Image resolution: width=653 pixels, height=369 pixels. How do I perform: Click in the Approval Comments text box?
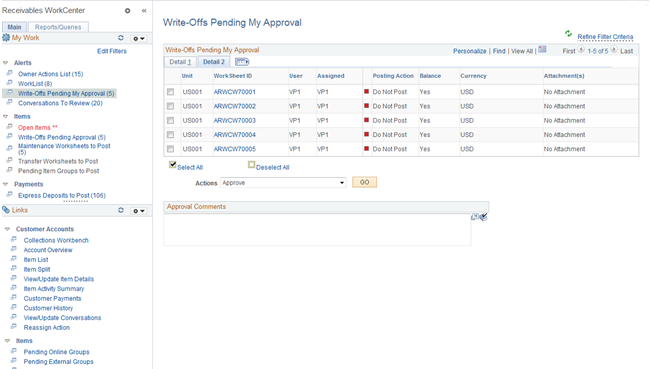point(317,229)
